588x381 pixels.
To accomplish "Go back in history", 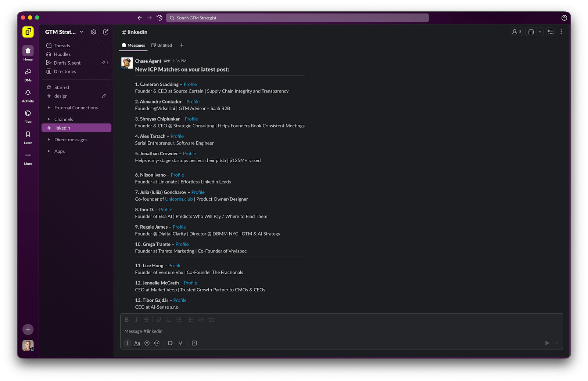I will coord(140,18).
